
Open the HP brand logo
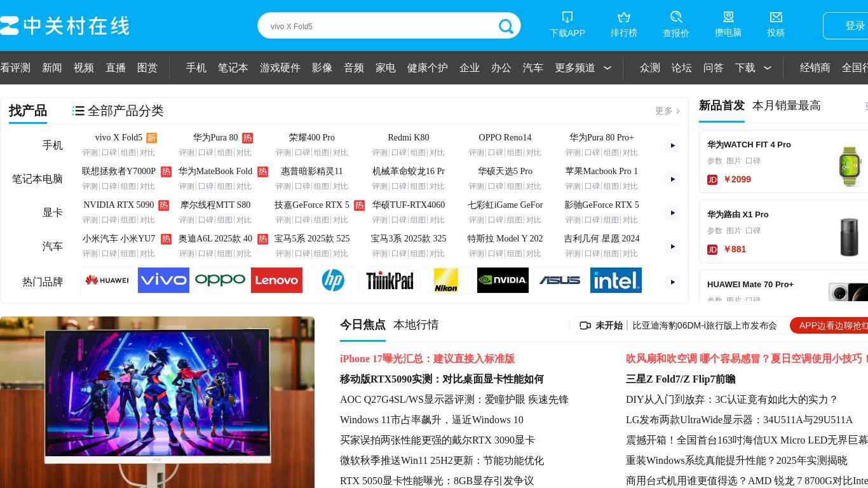click(333, 280)
